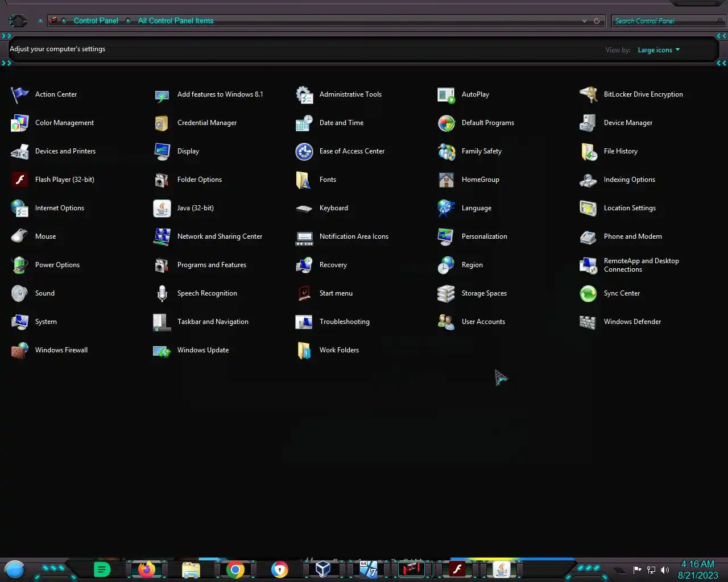This screenshot has height=582, width=728.
Task: Click the Search Control Panel field
Action: (x=667, y=21)
